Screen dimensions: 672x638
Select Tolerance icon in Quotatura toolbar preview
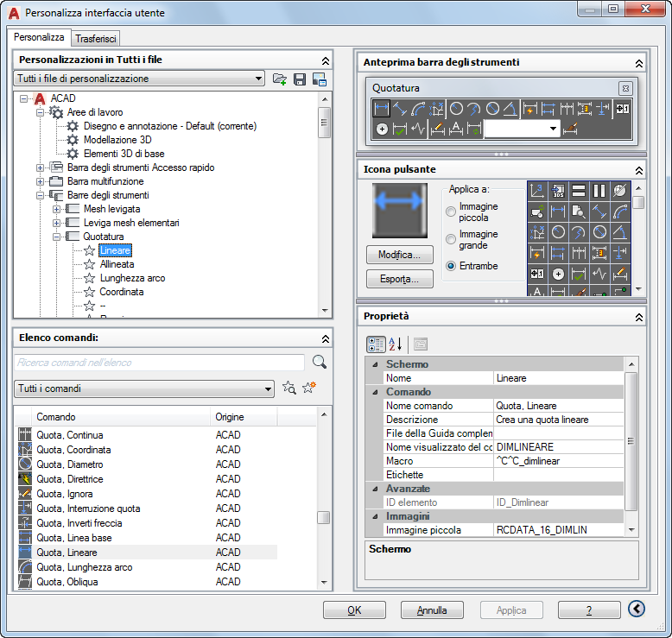[622, 109]
